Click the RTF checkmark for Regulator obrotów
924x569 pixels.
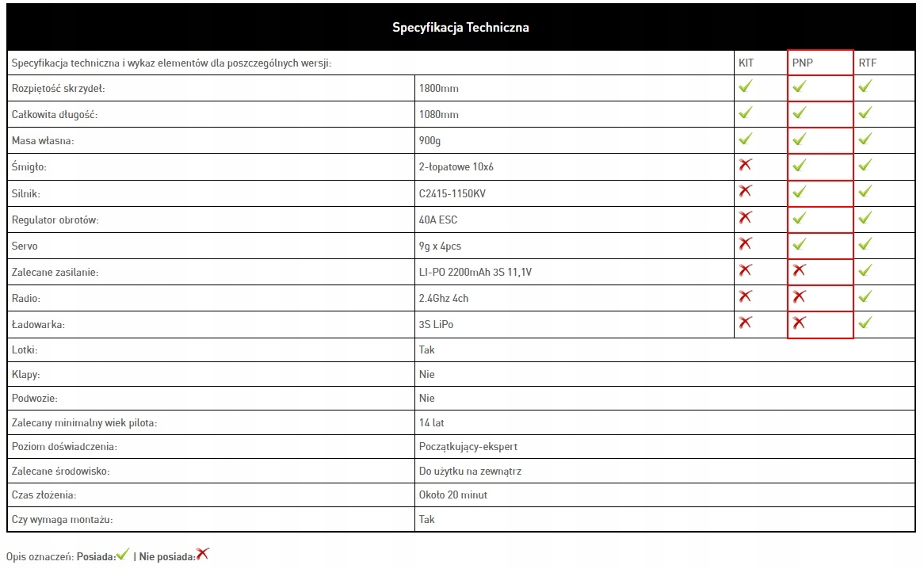865,218
